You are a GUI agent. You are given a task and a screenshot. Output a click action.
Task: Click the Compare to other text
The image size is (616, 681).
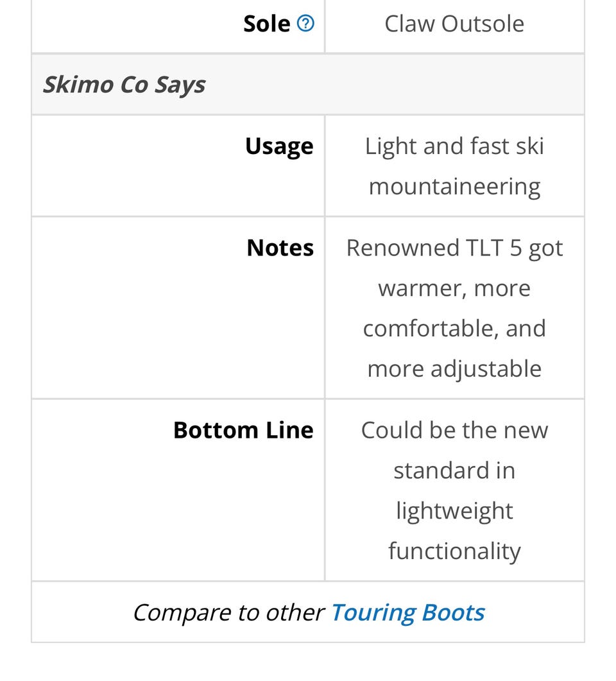(229, 612)
